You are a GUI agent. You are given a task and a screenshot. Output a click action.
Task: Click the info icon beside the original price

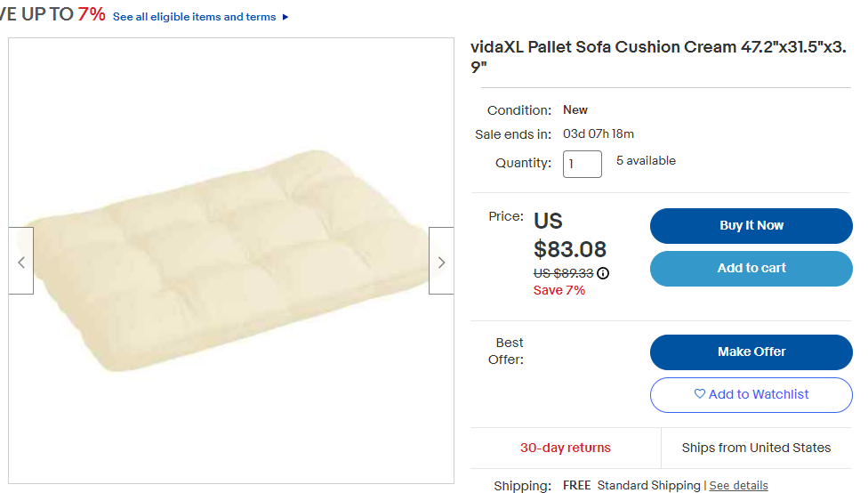pyautogui.click(x=603, y=273)
